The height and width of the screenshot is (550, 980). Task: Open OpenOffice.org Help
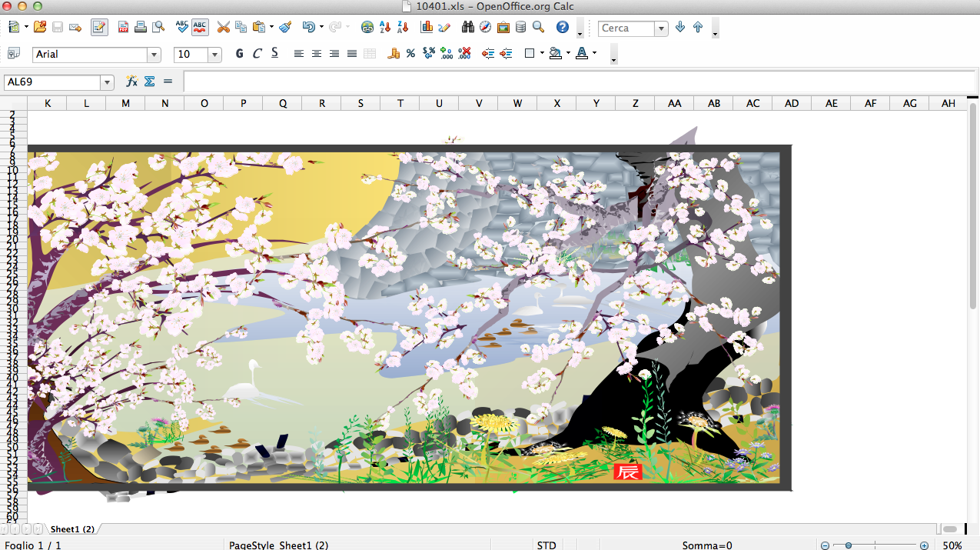click(x=563, y=28)
